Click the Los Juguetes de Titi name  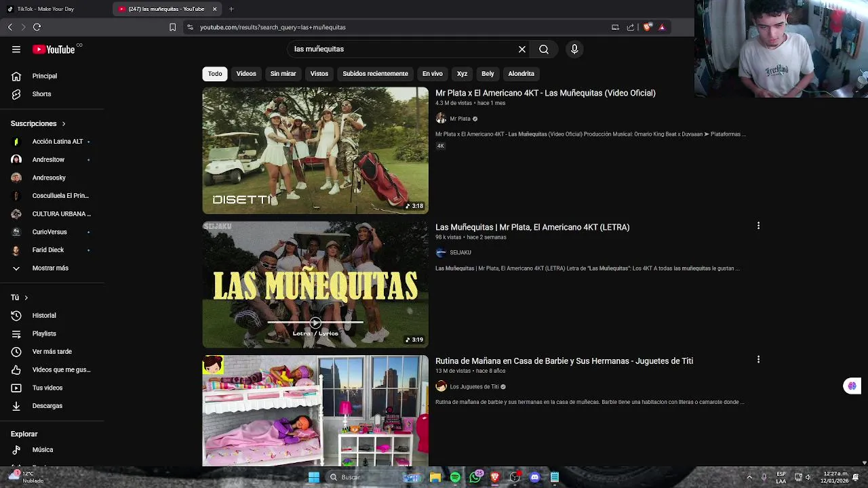(474, 386)
